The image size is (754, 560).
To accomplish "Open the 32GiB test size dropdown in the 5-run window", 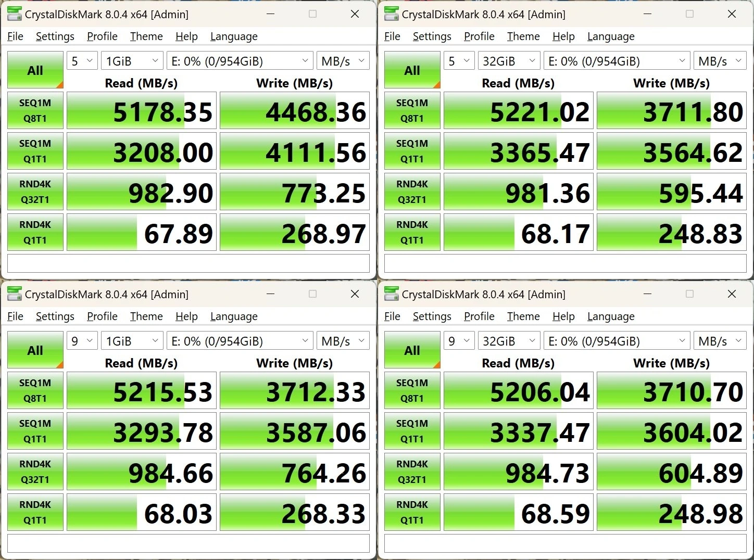I will pos(509,61).
